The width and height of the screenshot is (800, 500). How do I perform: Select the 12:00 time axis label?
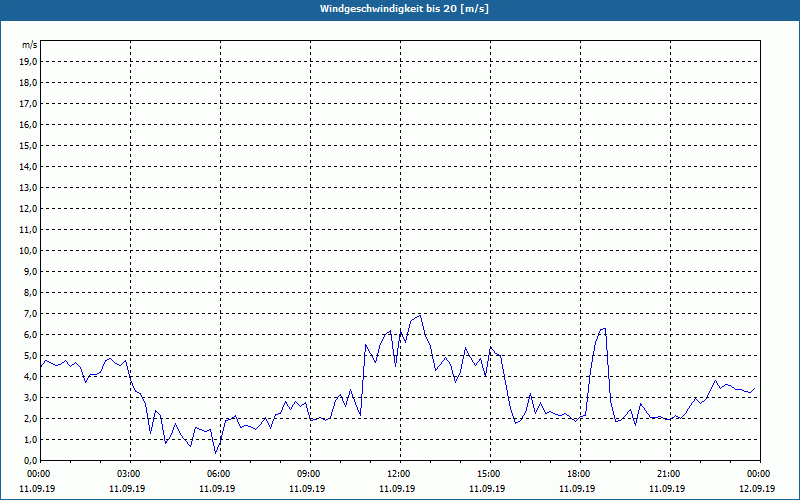[399, 473]
